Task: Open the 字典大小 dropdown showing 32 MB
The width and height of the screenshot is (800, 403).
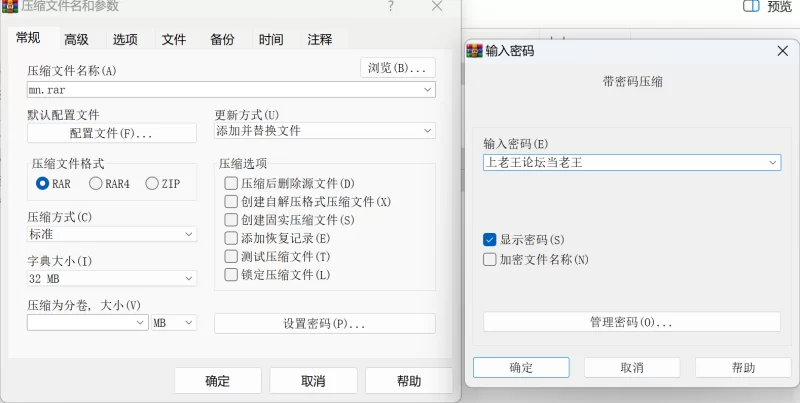Action: pyautogui.click(x=112, y=279)
